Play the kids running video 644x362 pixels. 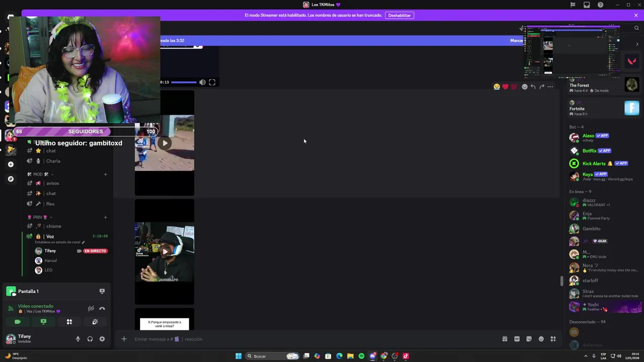point(165,143)
